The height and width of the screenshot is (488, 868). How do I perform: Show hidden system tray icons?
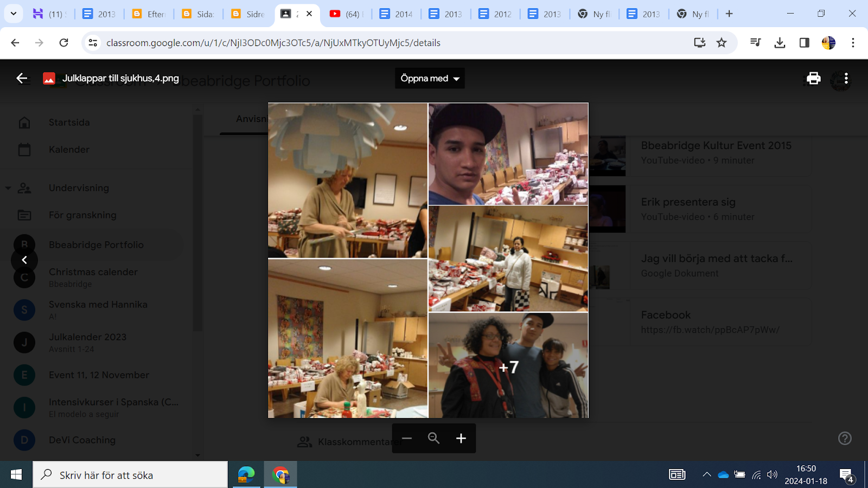(x=706, y=475)
